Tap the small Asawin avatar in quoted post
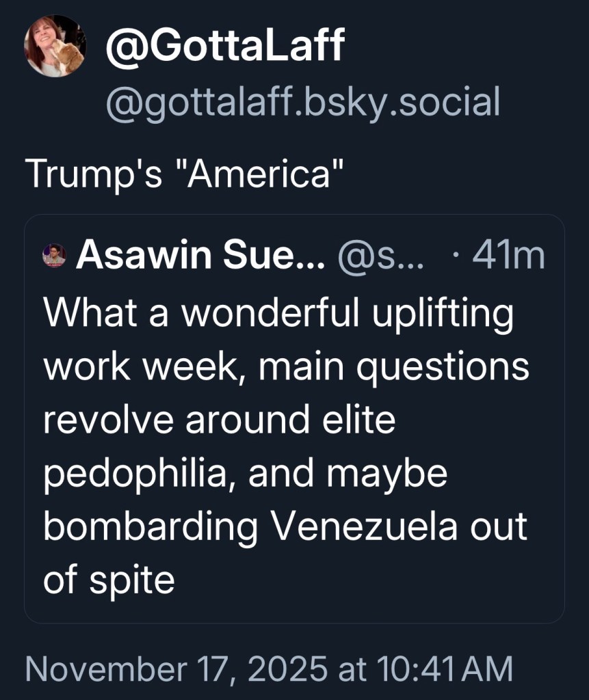The image size is (589, 700). (54, 256)
